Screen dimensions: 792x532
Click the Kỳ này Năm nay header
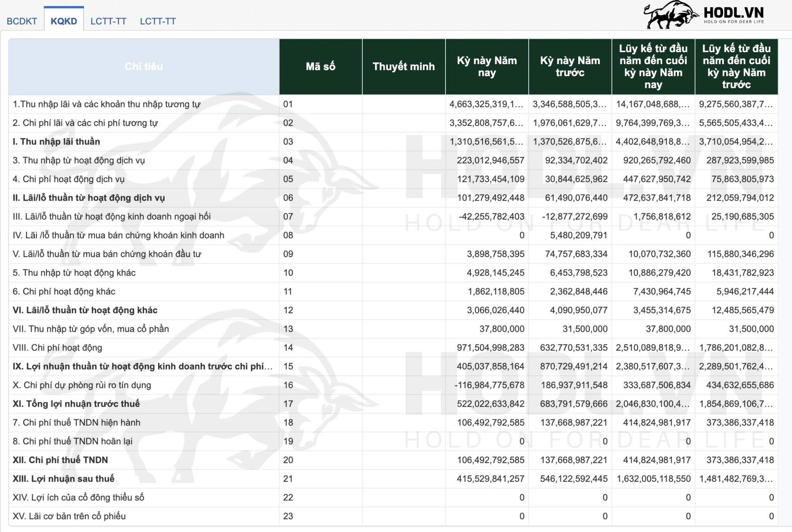[486, 66]
